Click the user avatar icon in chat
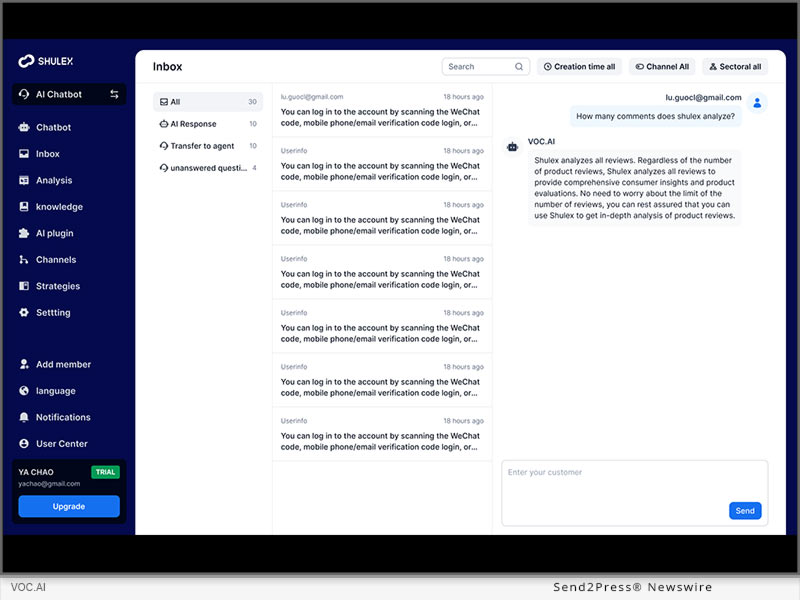The image size is (800, 600). (x=757, y=103)
